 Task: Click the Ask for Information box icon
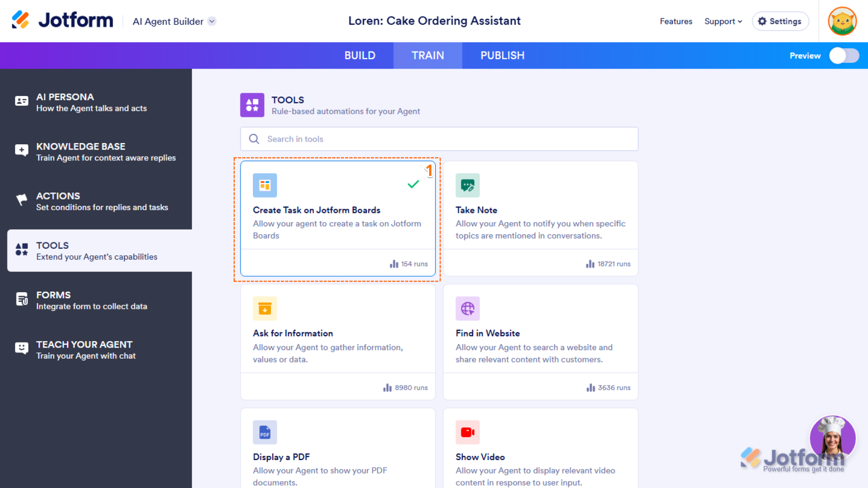(265, 308)
